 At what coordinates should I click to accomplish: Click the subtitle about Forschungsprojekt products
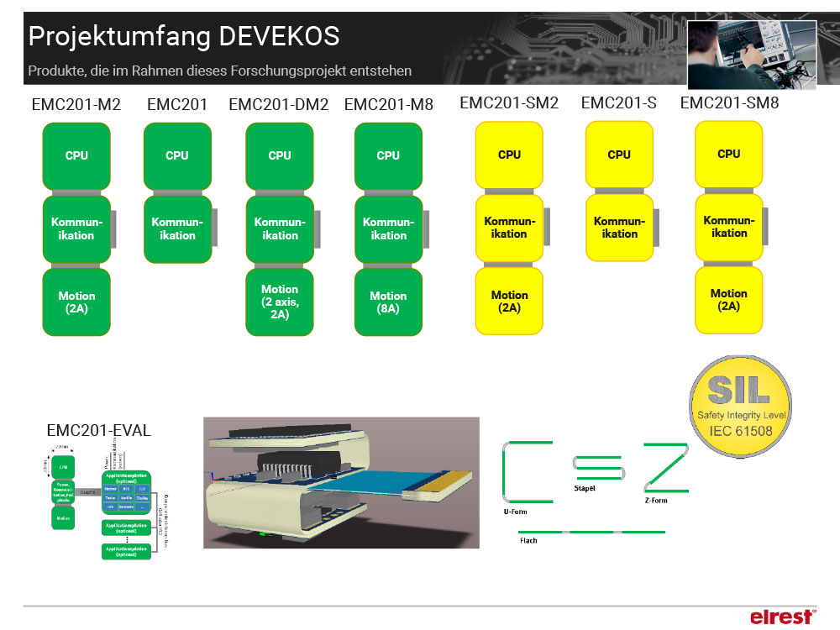coord(220,71)
